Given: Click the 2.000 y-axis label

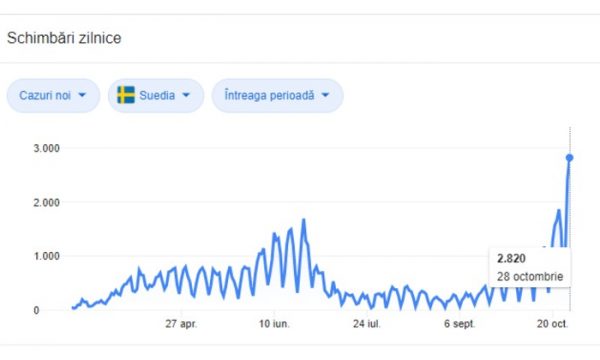Looking at the screenshot, I should (x=47, y=202).
